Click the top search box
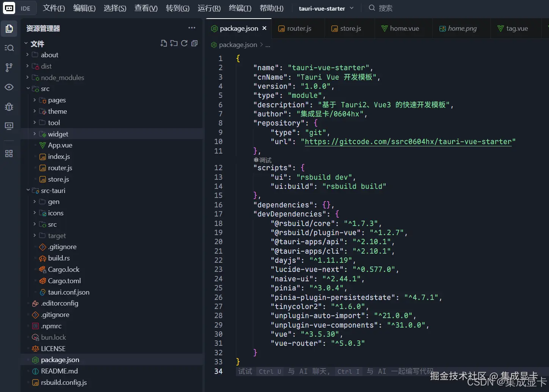This screenshot has height=392, width=549. (385, 8)
